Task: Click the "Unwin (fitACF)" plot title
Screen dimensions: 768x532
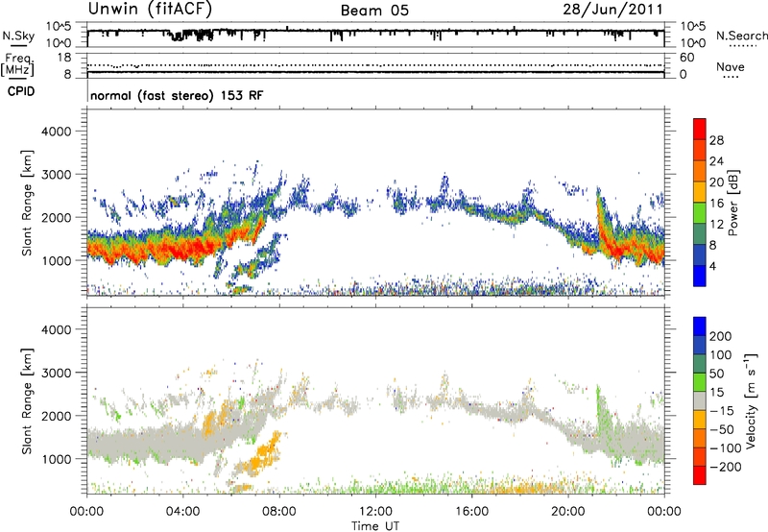Action: (150, 9)
